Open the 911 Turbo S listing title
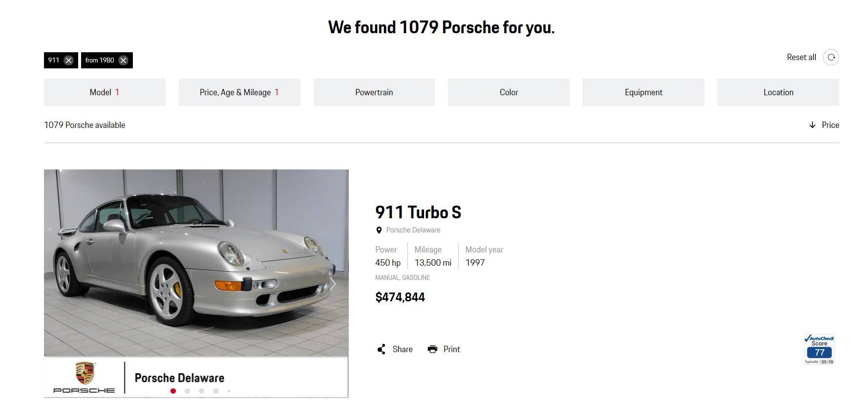This screenshot has height=420, width=868. pyautogui.click(x=418, y=212)
